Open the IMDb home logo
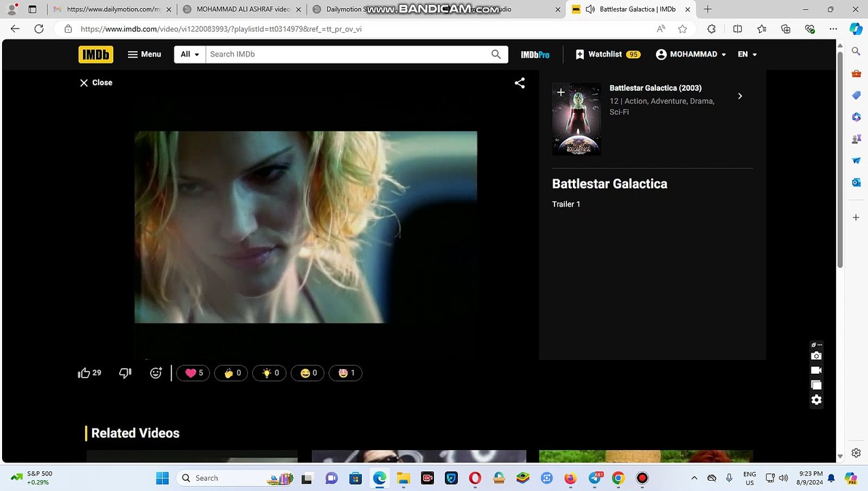The height and width of the screenshot is (491, 868). 95,55
